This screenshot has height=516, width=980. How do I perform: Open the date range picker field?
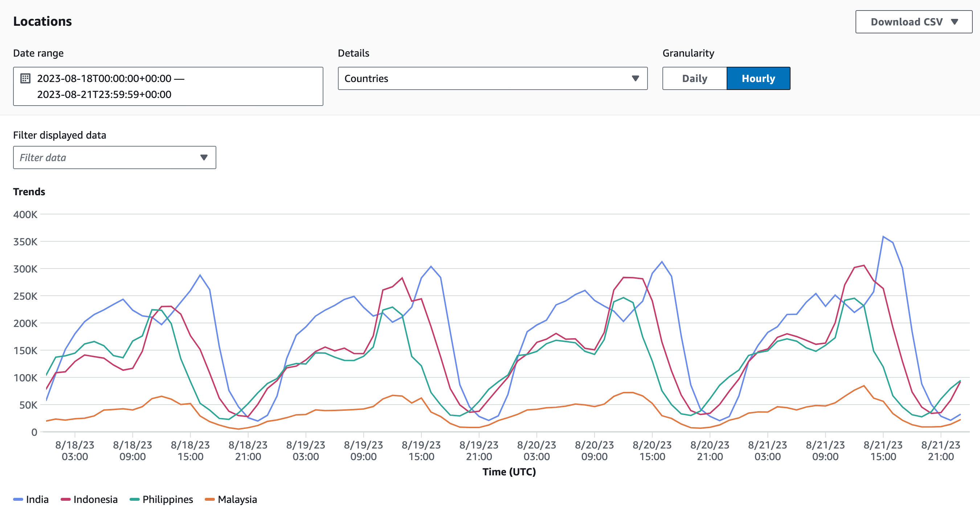168,86
